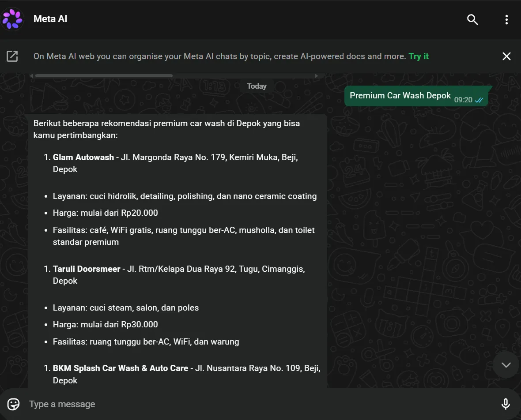Click 'Fasilitas: café, WiFi gratis' line
The width and height of the screenshot is (521, 420).
184,236
